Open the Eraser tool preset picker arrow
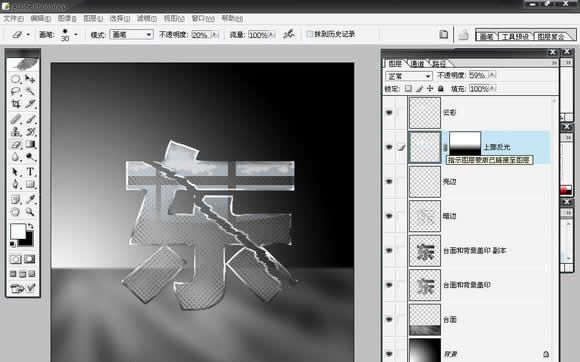The height and width of the screenshot is (362, 580). point(28,34)
